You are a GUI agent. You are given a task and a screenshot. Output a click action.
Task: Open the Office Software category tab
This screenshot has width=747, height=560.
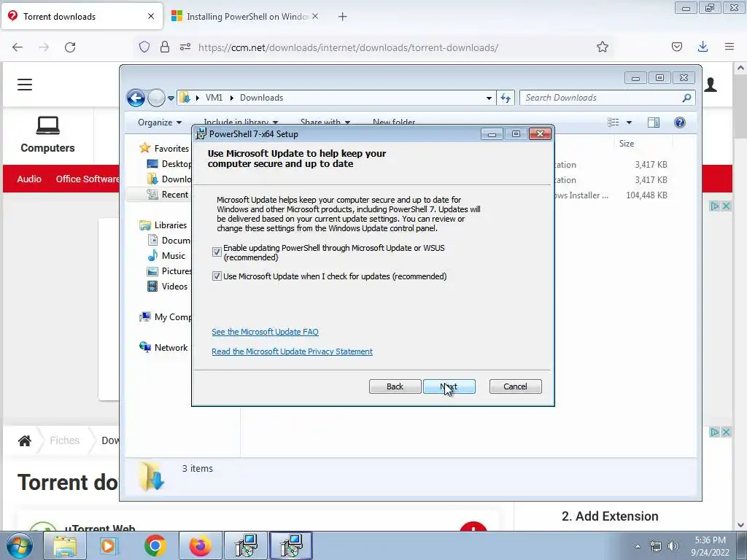tap(88, 179)
